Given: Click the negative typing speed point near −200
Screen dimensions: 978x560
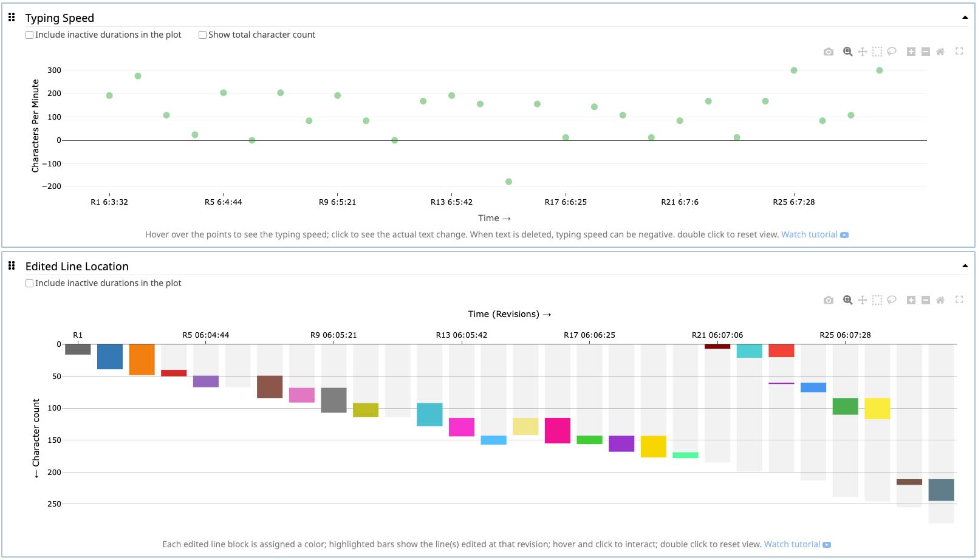Looking at the screenshot, I should 508,182.
